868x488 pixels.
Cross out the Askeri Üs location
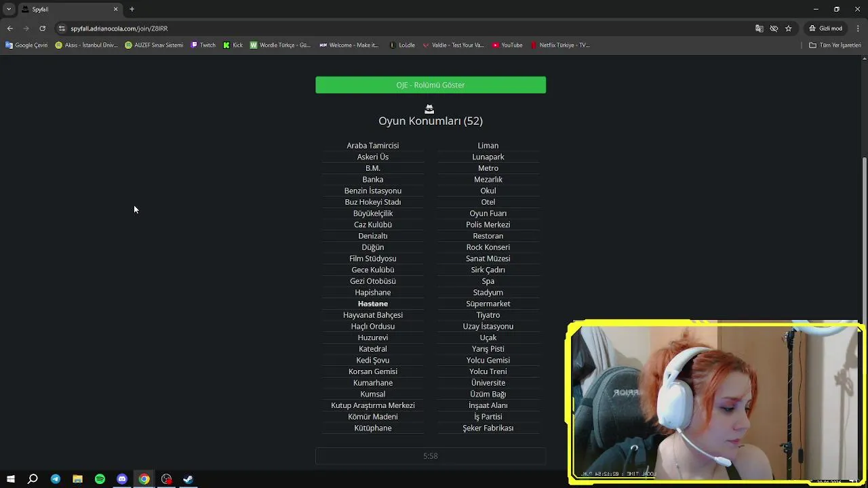tap(373, 157)
